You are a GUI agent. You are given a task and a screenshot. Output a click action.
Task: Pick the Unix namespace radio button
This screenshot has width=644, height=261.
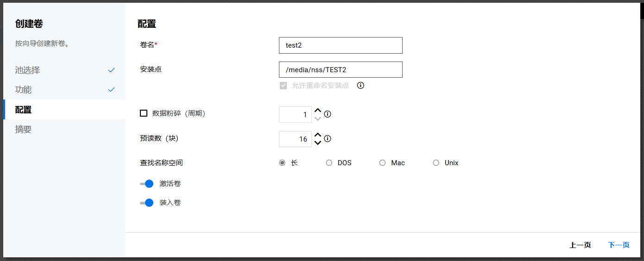(436, 163)
